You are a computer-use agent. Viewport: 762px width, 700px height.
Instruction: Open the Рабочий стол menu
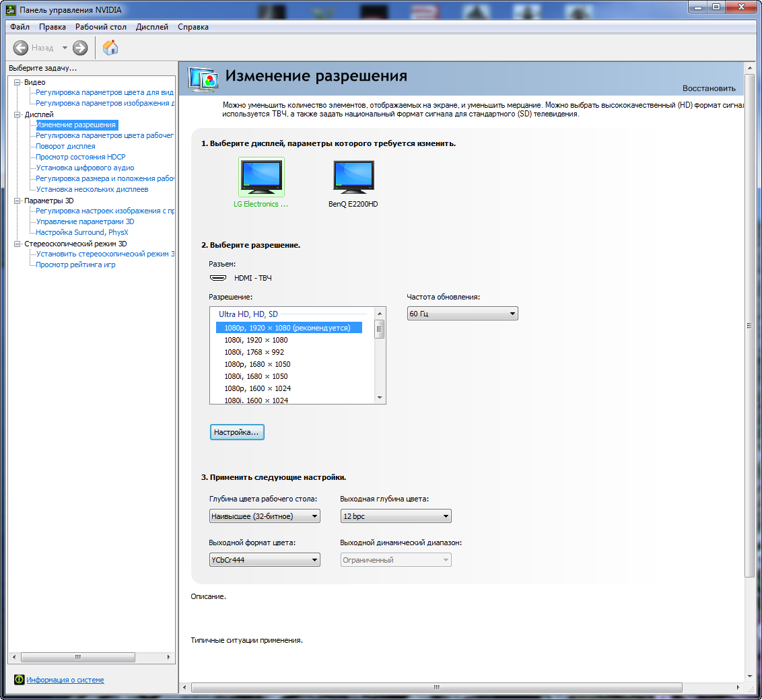100,27
